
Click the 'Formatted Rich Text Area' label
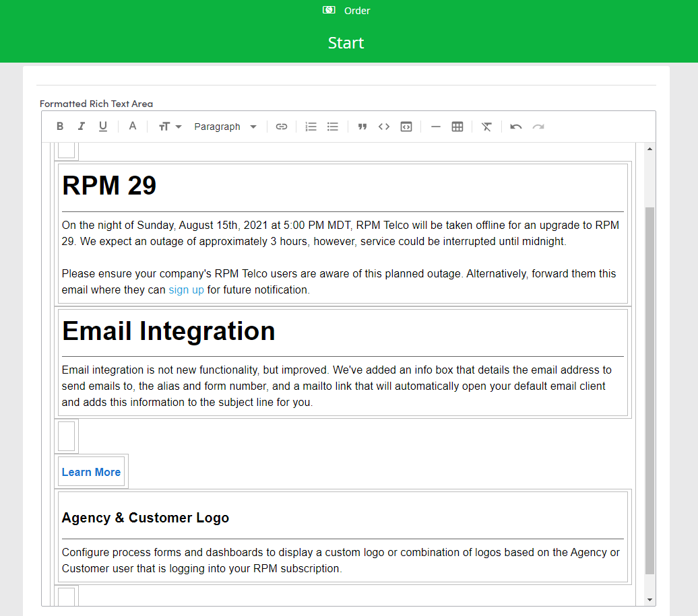[x=96, y=104]
